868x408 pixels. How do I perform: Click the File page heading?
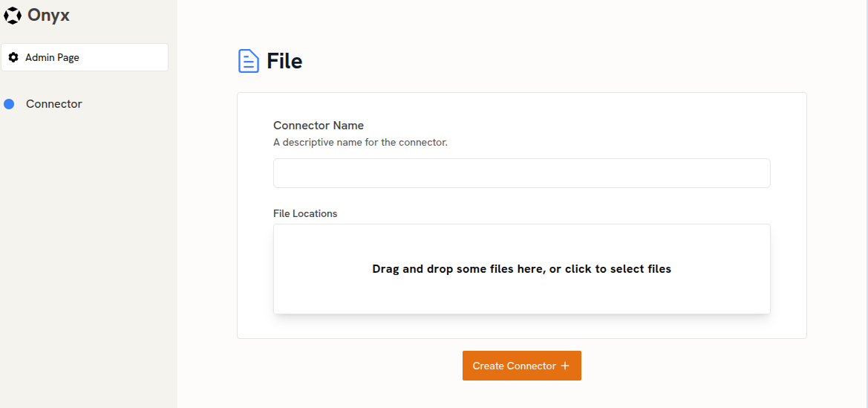(284, 61)
